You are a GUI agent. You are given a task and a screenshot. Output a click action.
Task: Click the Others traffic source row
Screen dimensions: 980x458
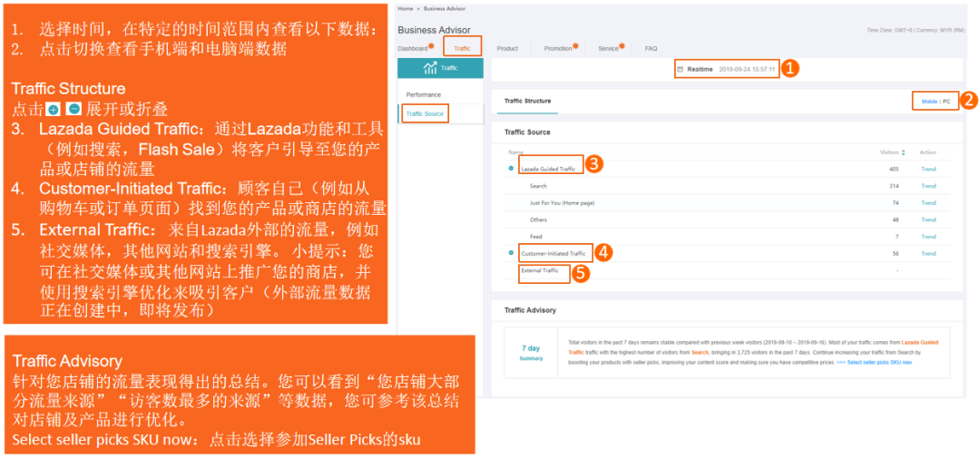726,220
